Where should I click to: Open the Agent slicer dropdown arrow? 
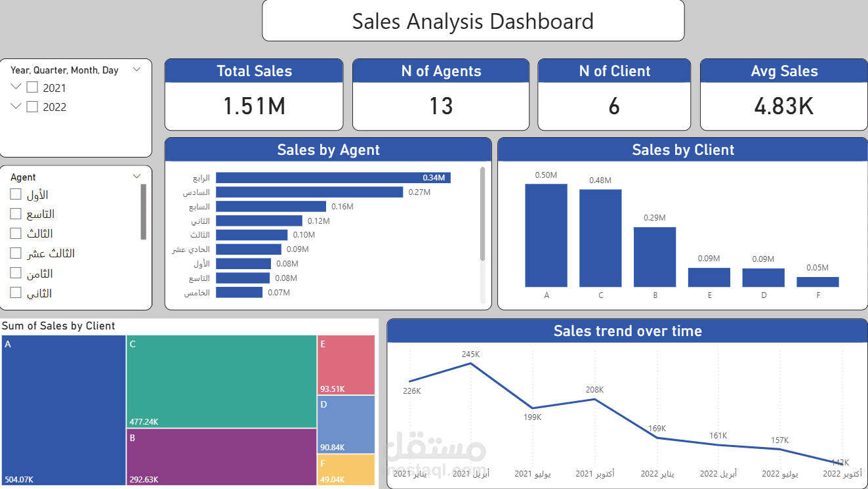pyautogui.click(x=136, y=177)
